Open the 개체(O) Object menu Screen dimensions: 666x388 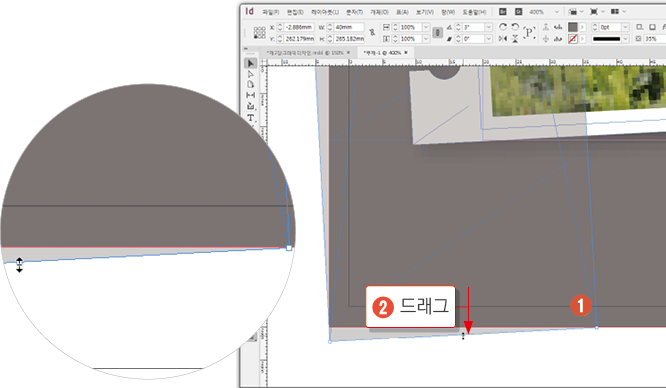[x=379, y=12]
